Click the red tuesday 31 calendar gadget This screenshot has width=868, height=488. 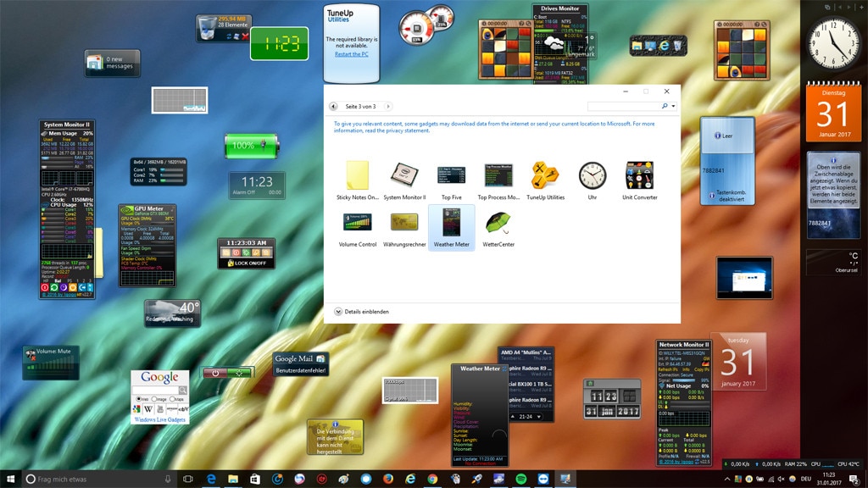(738, 362)
